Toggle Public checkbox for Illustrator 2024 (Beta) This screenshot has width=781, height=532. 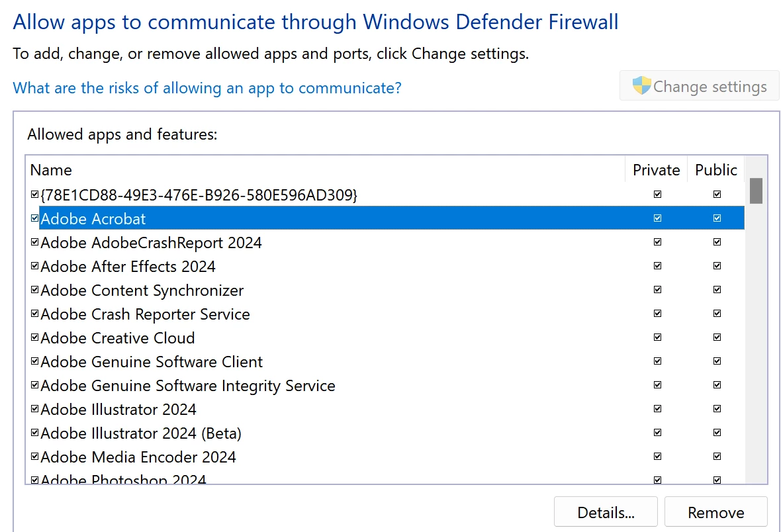point(717,432)
